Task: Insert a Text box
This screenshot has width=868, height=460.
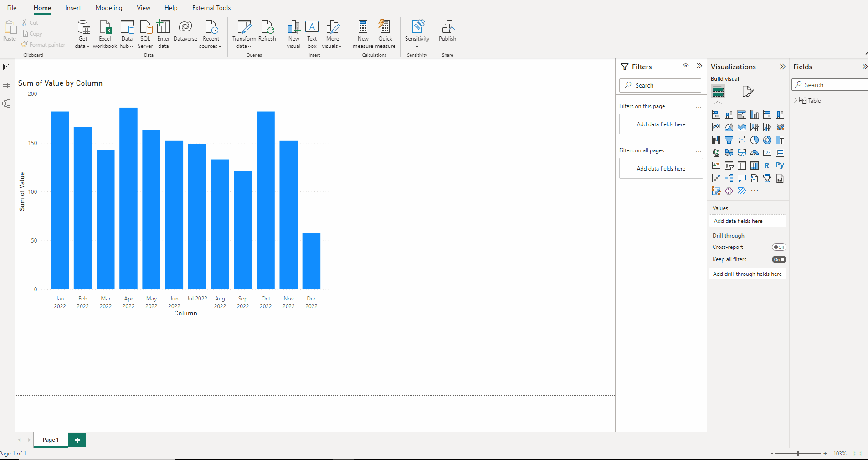Action: [x=312, y=34]
